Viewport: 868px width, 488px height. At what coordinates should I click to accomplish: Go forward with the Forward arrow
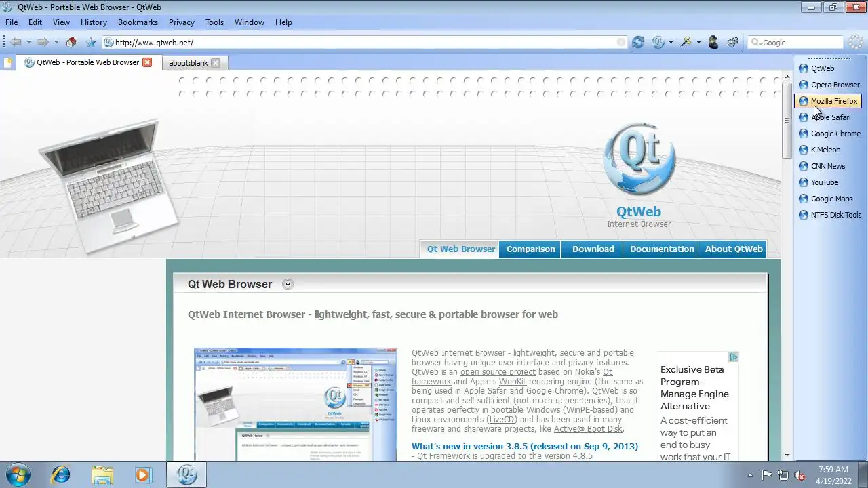[43, 42]
